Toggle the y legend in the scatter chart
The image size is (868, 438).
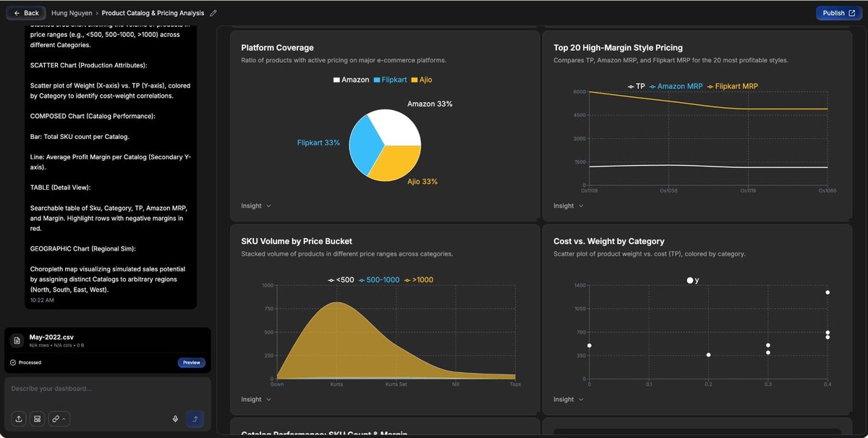693,279
